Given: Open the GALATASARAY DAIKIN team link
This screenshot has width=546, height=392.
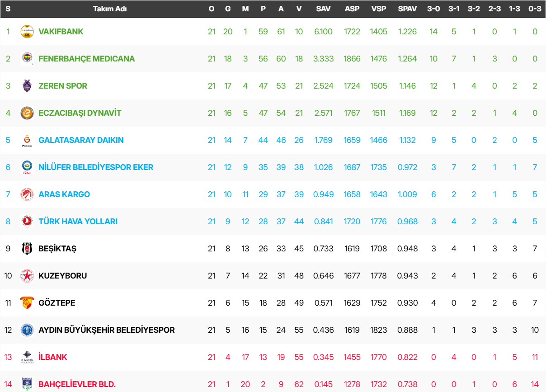Looking at the screenshot, I should [x=81, y=140].
